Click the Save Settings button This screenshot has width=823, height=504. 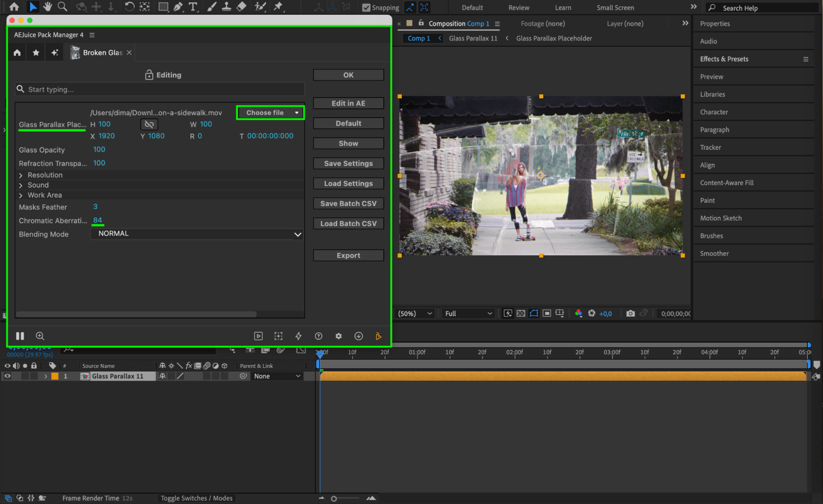(x=348, y=163)
